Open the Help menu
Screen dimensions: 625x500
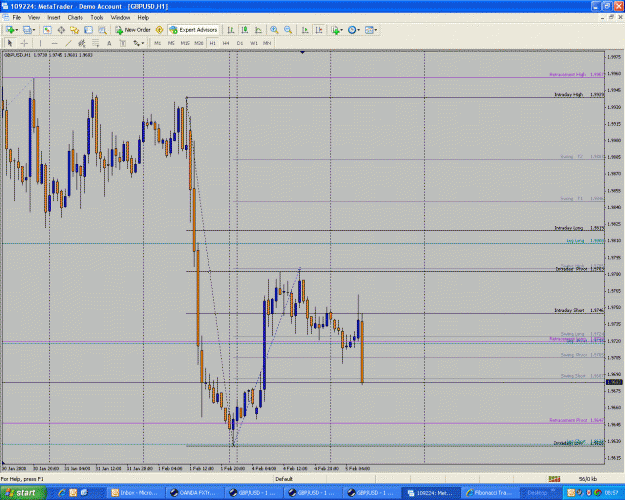[143, 18]
